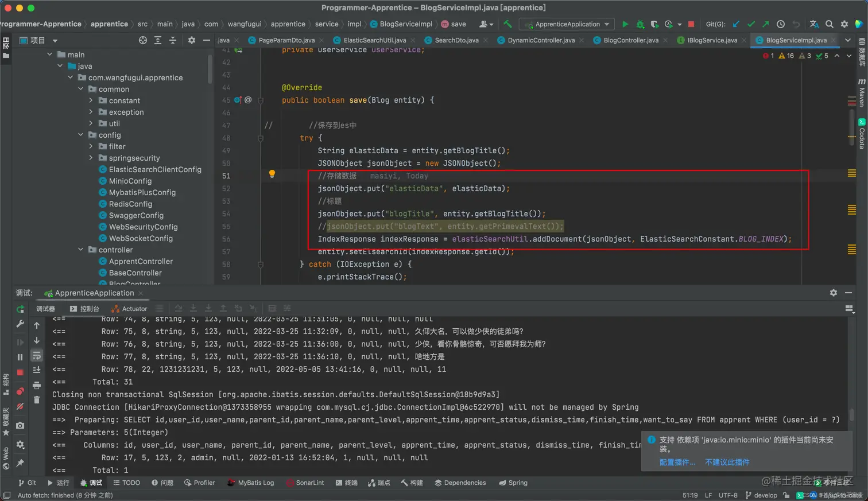868x501 pixels.
Task: Expand the springsecurity package
Action: [91, 158]
